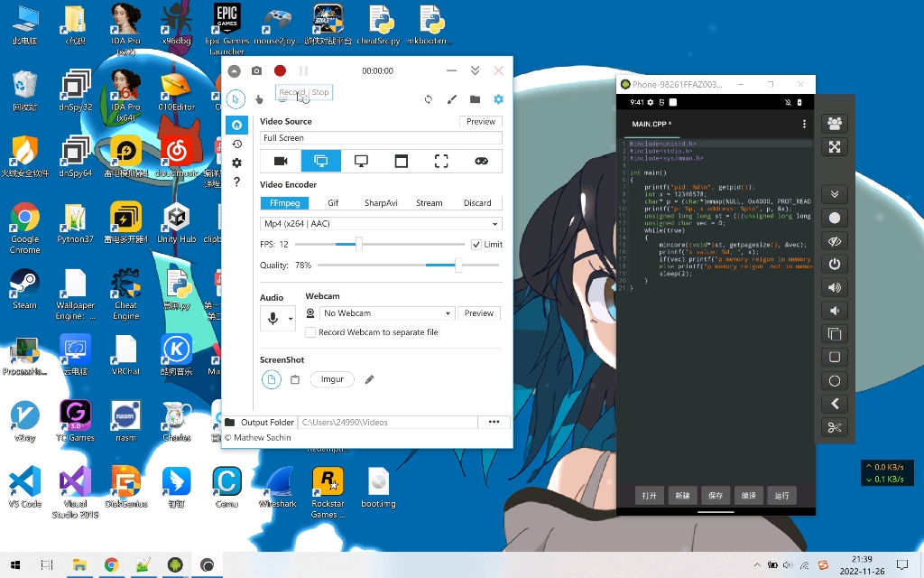This screenshot has height=578, width=924.
Task: Toggle Imgur screenshot upload
Action: (x=332, y=379)
